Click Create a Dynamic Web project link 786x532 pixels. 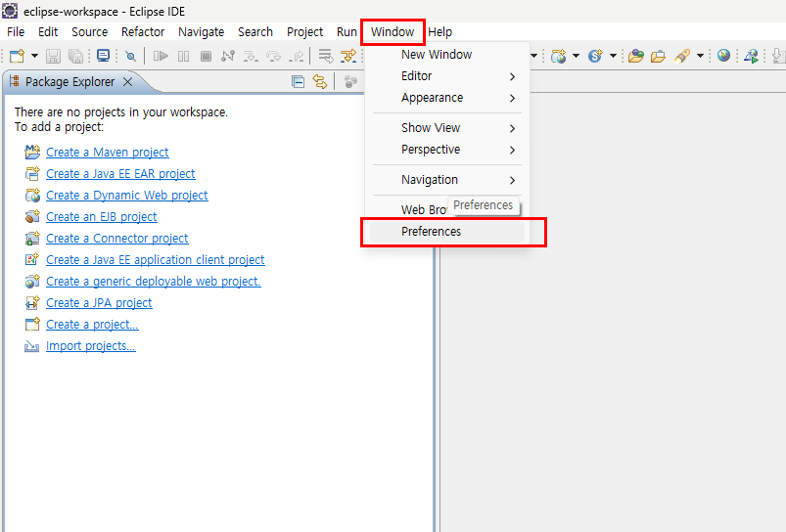[127, 196]
